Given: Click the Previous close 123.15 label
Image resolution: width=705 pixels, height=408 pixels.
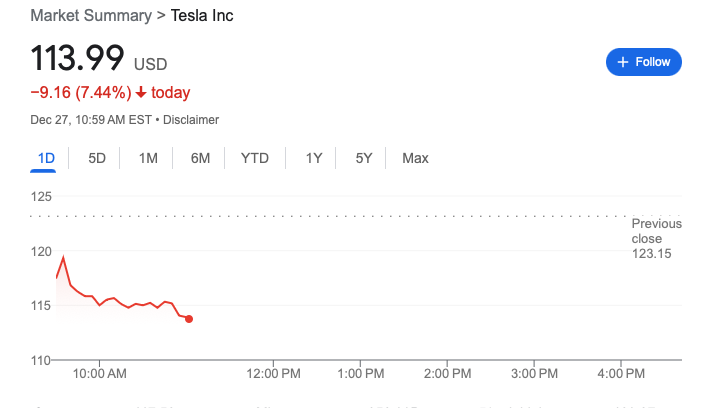Looking at the screenshot, I should tap(656, 238).
